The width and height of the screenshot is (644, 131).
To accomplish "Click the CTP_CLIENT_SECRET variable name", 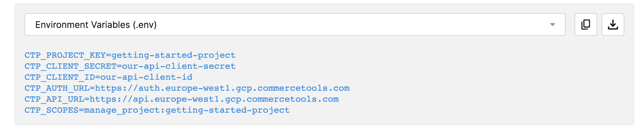I will click(x=71, y=66).
